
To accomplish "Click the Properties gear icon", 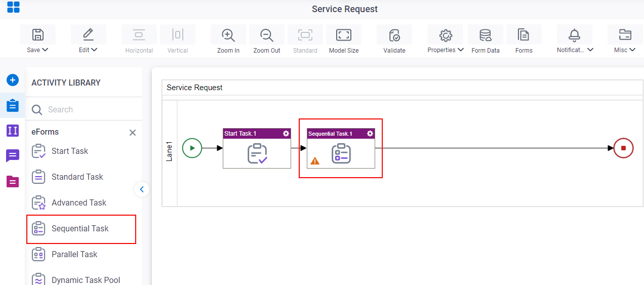I will tap(446, 35).
